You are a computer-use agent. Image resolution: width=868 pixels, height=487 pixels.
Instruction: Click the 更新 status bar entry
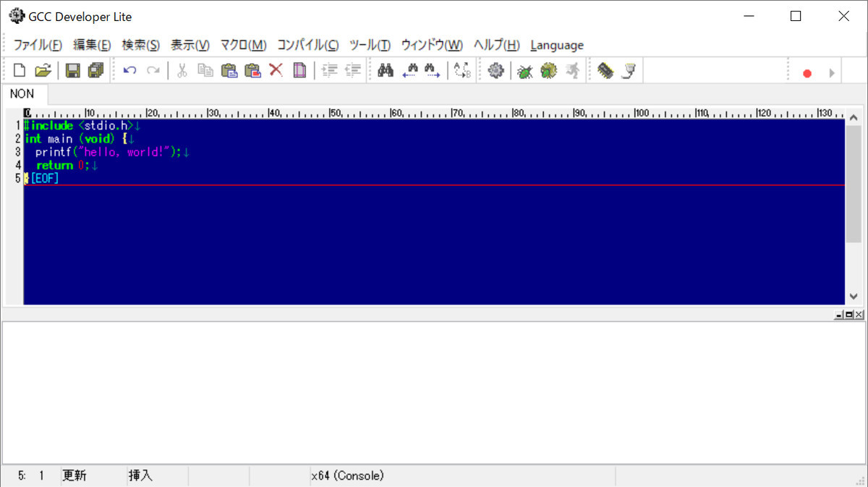tap(75, 475)
